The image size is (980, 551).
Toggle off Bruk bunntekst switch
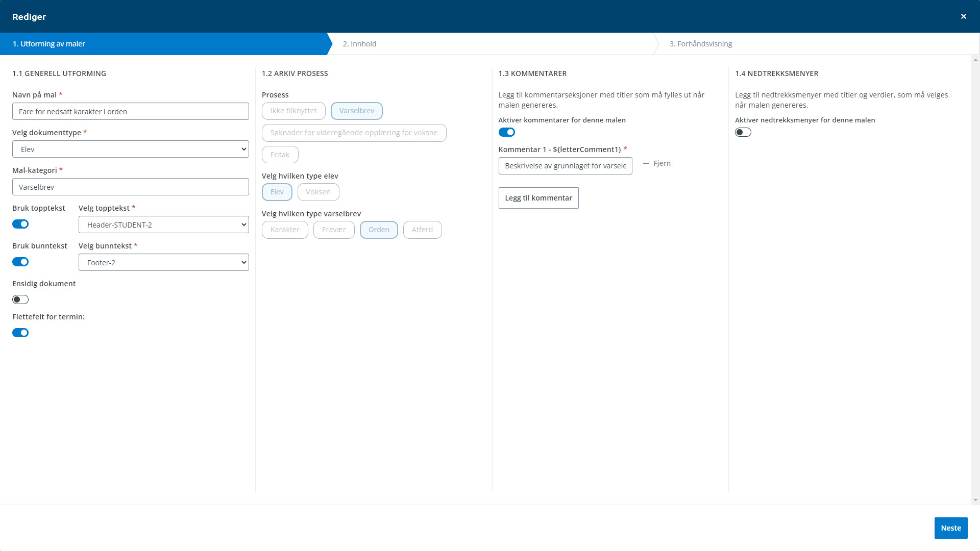[20, 262]
